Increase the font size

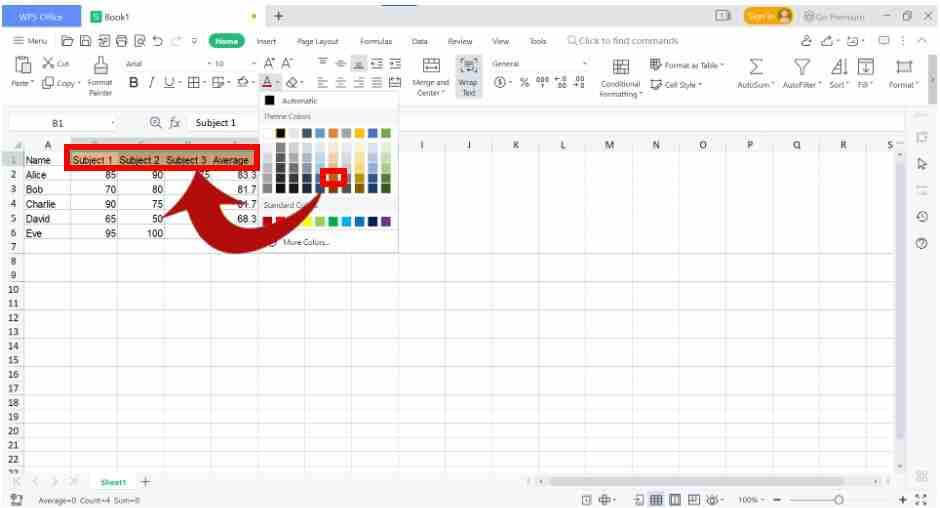[x=270, y=63]
